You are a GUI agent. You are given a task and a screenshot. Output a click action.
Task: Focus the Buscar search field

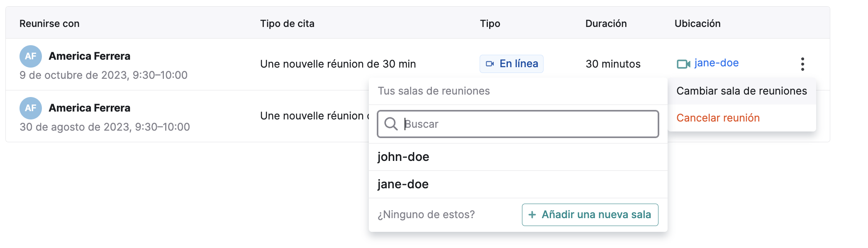(518, 124)
